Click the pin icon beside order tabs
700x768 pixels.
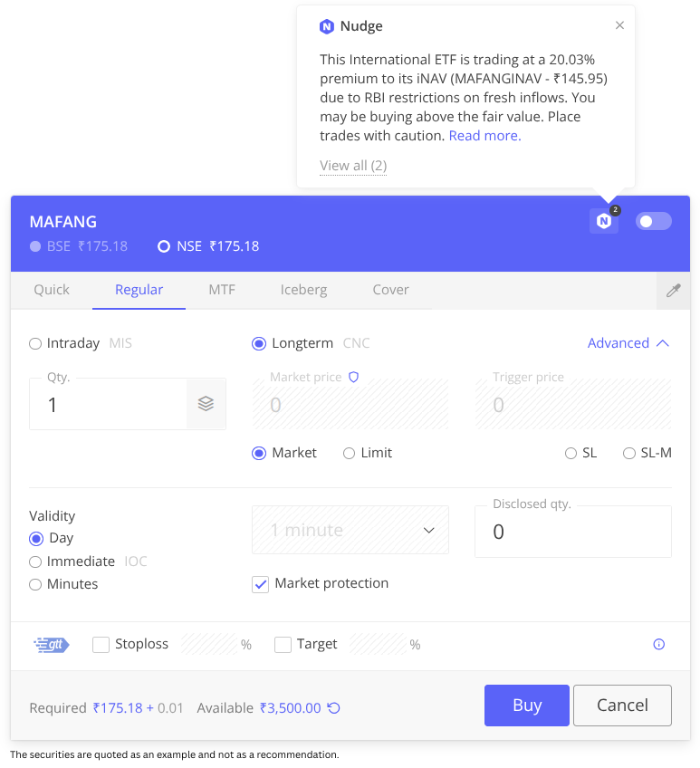pyautogui.click(x=673, y=291)
